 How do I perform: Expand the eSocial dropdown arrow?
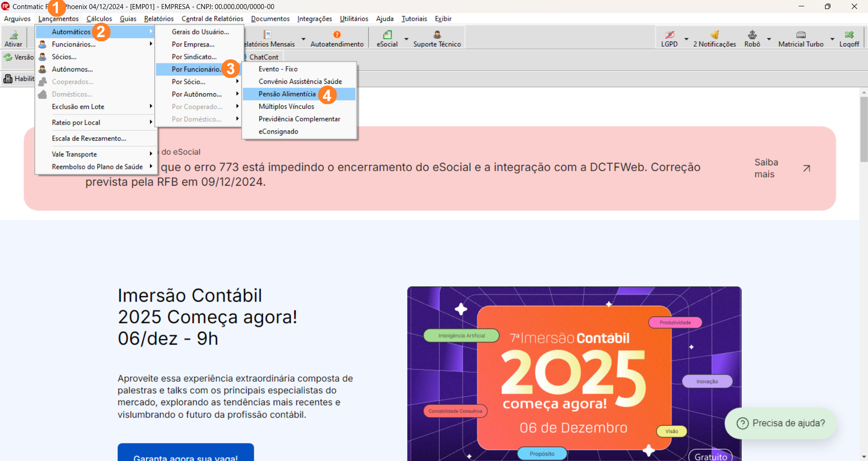pos(406,39)
